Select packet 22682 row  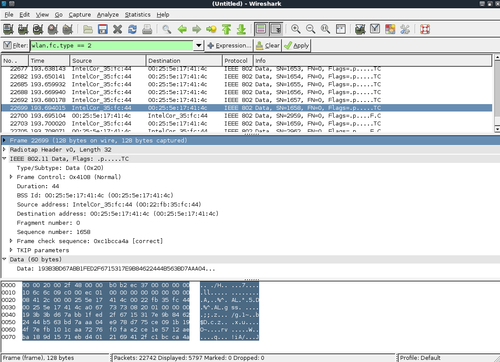[247, 76]
